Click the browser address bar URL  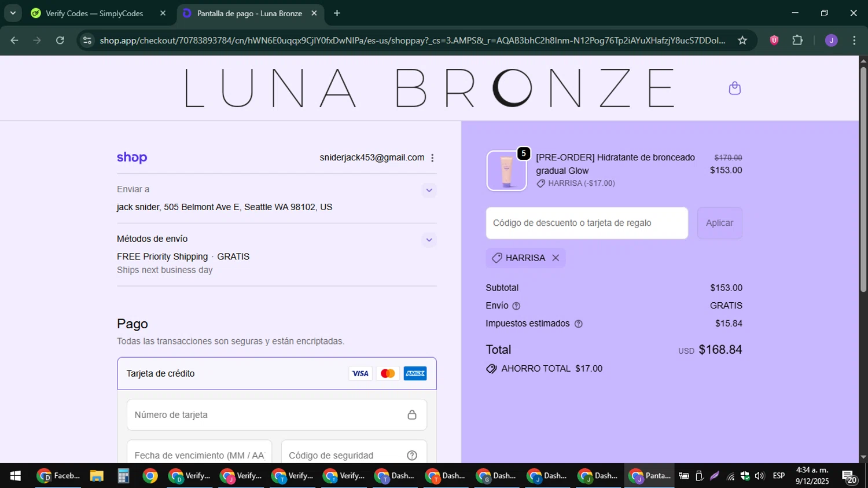pyautogui.click(x=412, y=41)
